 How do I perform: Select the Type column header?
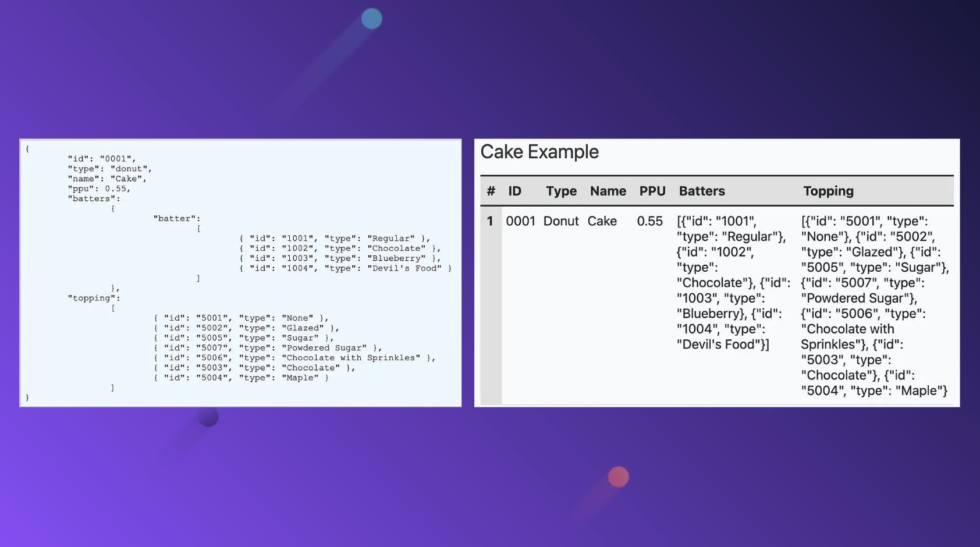[561, 191]
